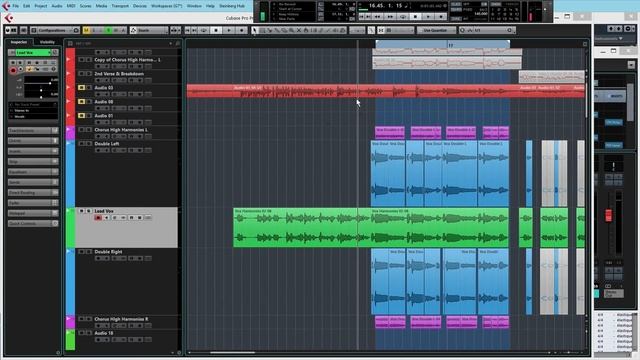This screenshot has height=360, width=640.
Task: Toggle the Snap on/off icon
Action: point(381,30)
